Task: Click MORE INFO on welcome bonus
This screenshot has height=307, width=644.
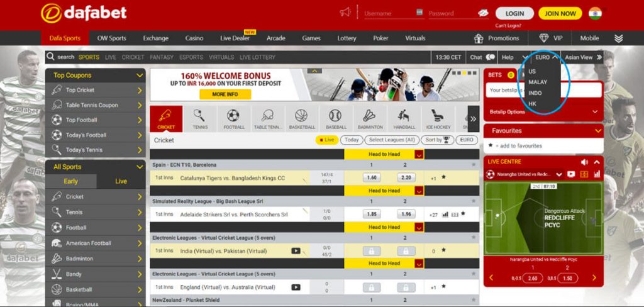Action: click(225, 94)
